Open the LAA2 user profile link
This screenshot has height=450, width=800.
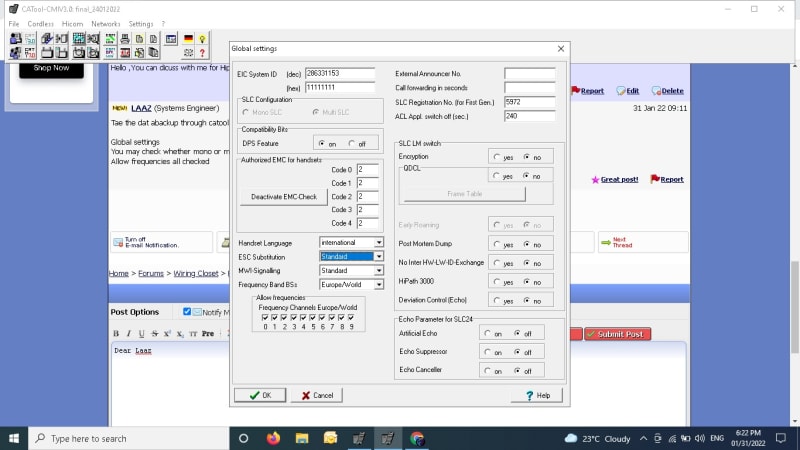click(x=141, y=108)
